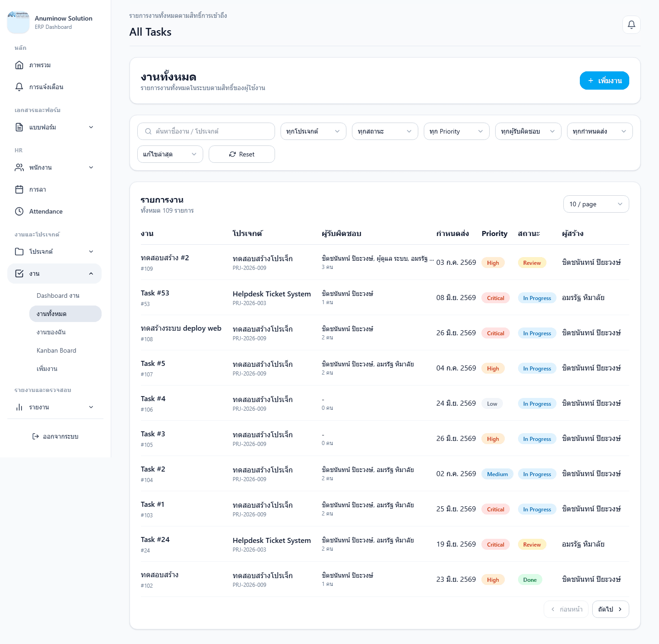Viewport: 659px width, 644px height.
Task: Open the แก้ไขล่าสุด sort dropdown
Action: point(170,154)
